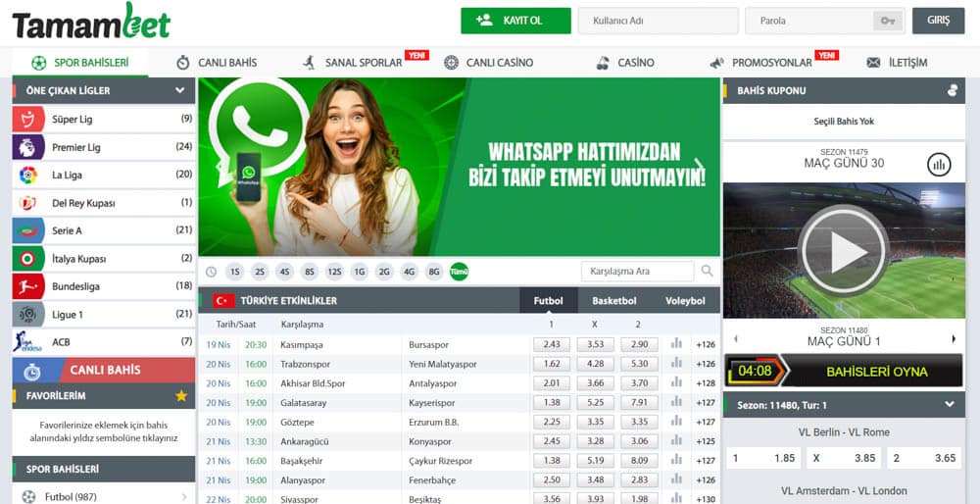Switch to the Basketbol tab
This screenshot has width=980, height=504.
[614, 301]
